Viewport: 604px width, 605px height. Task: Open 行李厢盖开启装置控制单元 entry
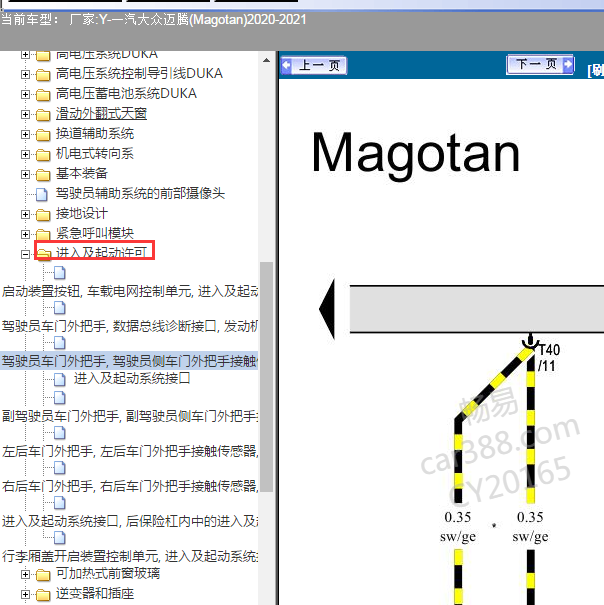(x=130, y=556)
